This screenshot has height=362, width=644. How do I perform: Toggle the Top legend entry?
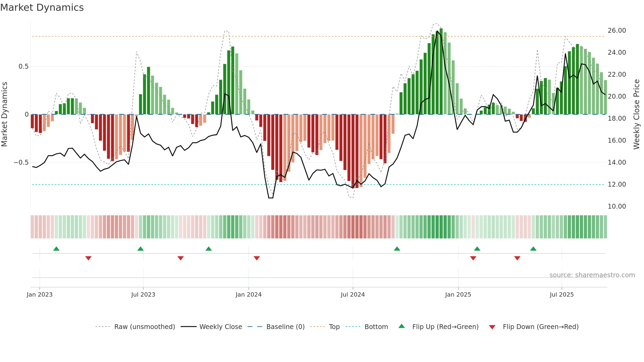pyautogui.click(x=325, y=327)
